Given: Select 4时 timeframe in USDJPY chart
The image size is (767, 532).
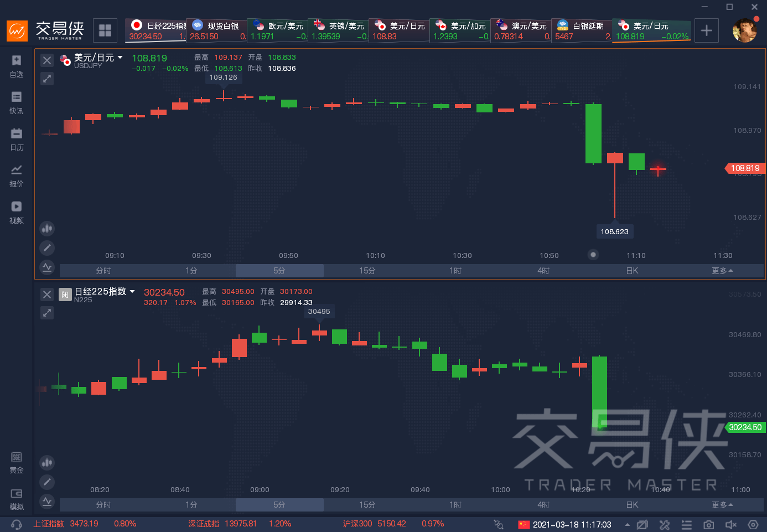Looking at the screenshot, I should (x=543, y=271).
